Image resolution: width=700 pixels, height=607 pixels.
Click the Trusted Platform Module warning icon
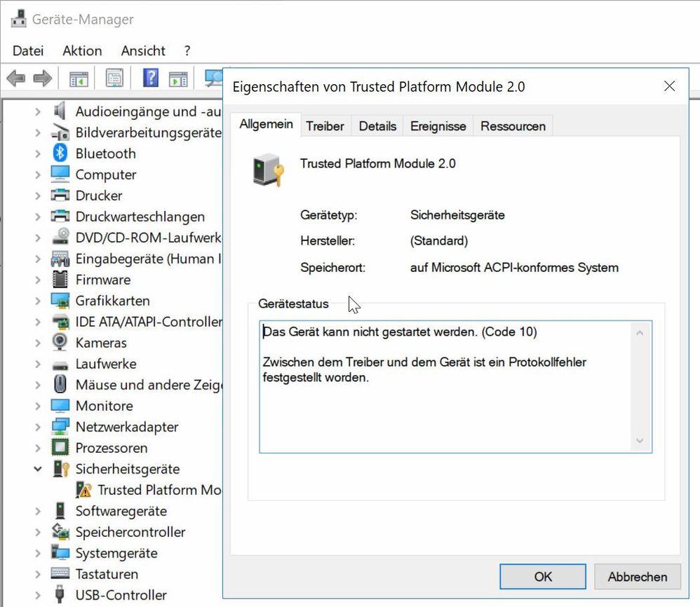[83, 490]
